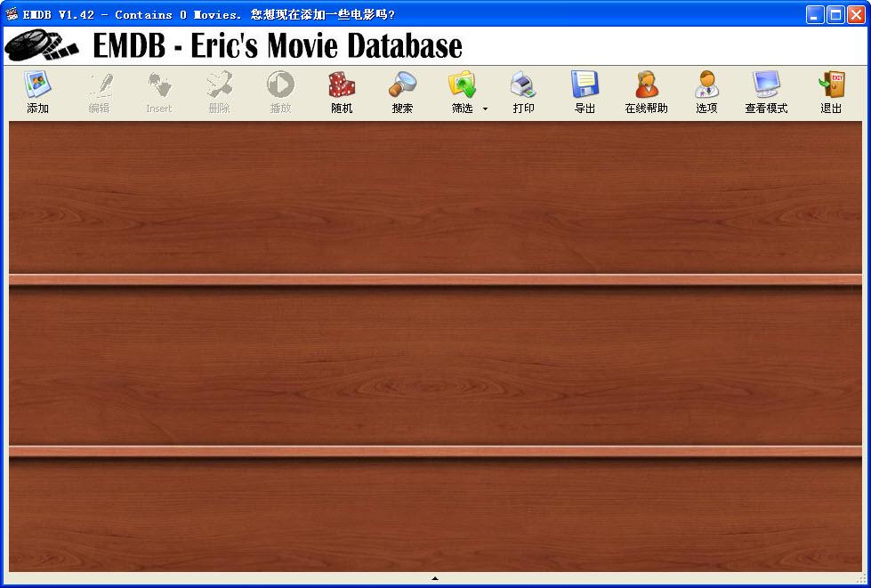Open 在线帮助 (Online Help)
Image resolution: width=871 pixels, height=588 pixels.
[x=646, y=92]
